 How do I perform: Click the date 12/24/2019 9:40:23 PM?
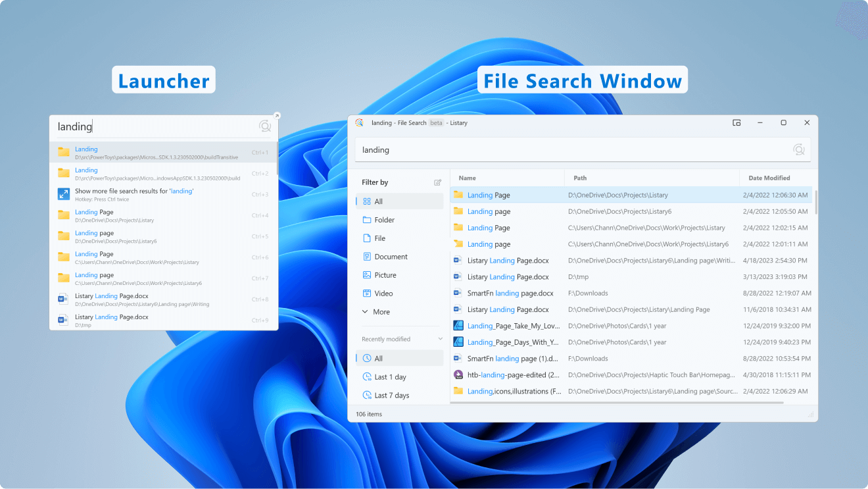[776, 342]
